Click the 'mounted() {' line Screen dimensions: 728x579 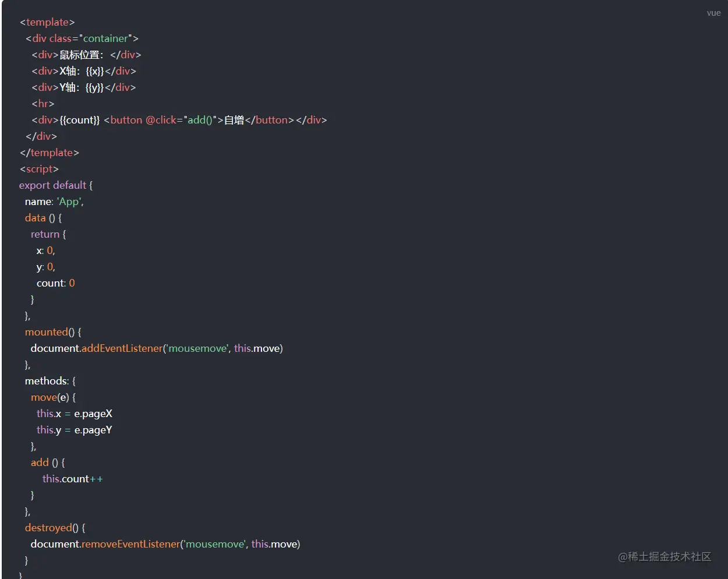(53, 332)
